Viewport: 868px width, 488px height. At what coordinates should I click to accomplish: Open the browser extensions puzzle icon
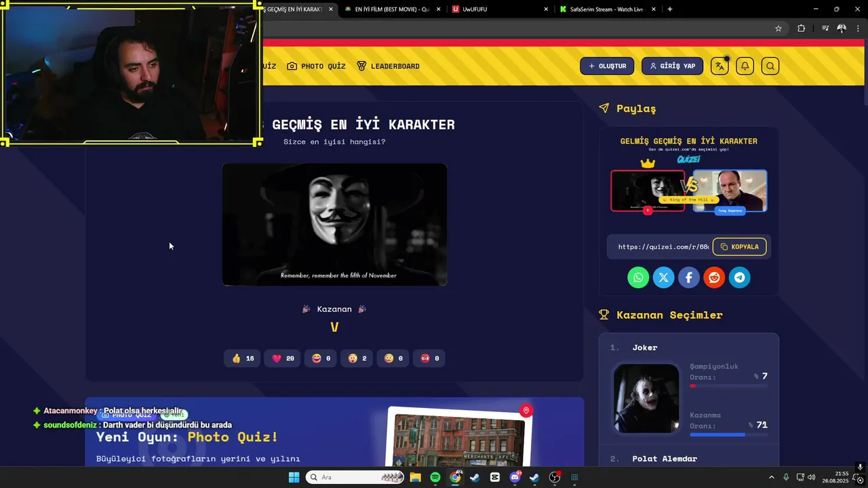pyautogui.click(x=802, y=28)
